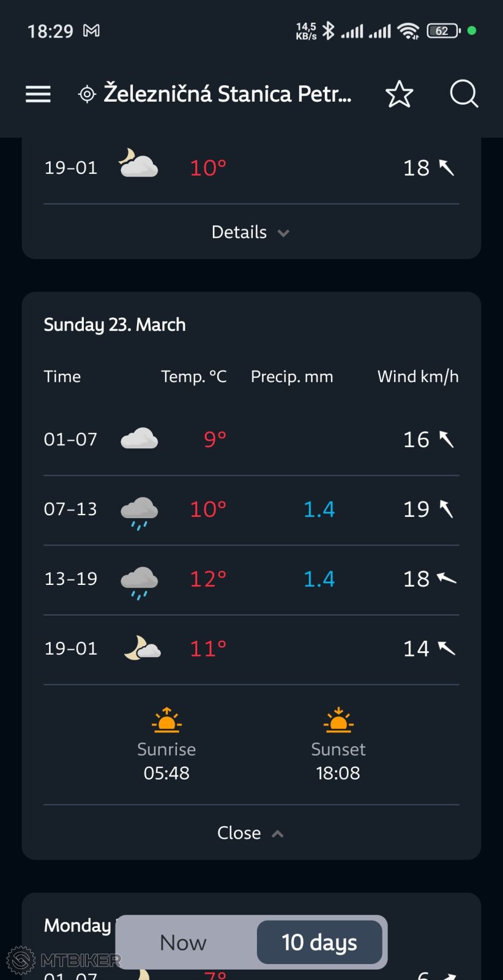
Task: Tap the Gmail notification status icon
Action: point(91,31)
